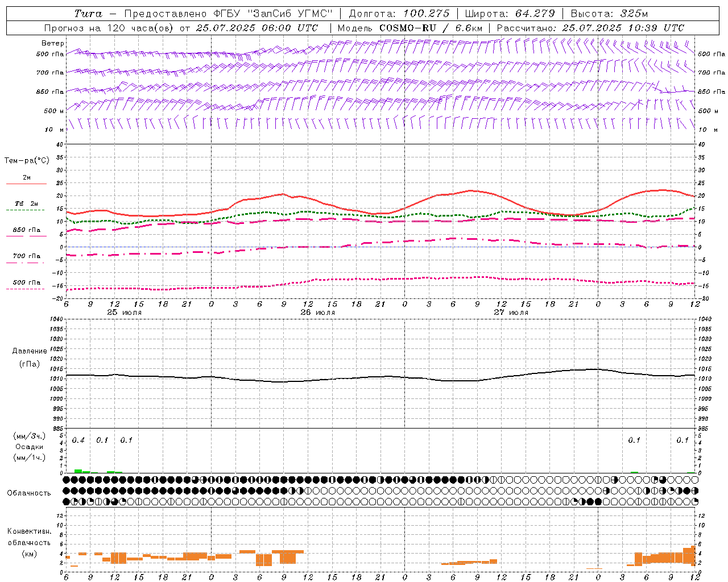
Task: Select the model label "COSMO-RU / 6.6км"
Action: coord(431,28)
